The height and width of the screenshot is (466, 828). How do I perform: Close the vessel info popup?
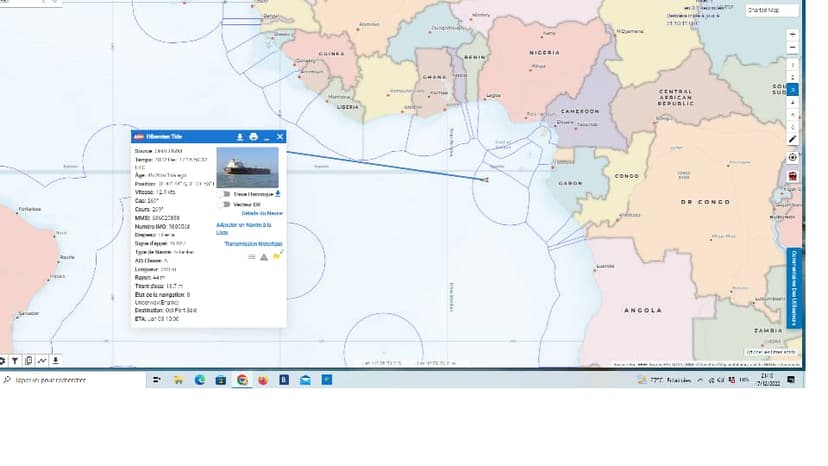(280, 137)
